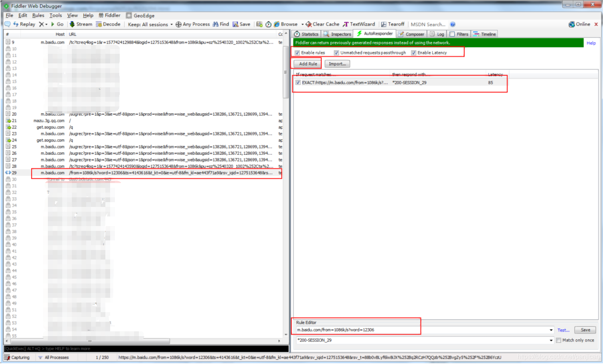Click the Tearoff toolbar button

(x=393, y=24)
